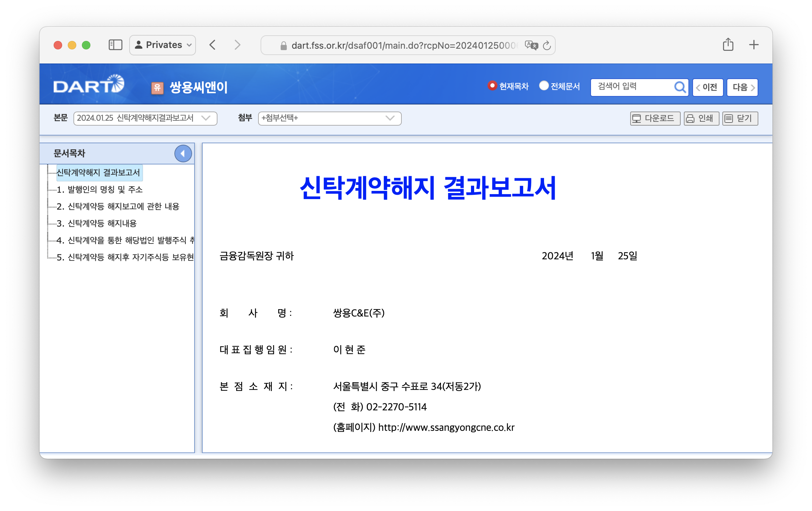Expand the 첨부 +첨부선택+ dropdown
The height and width of the screenshot is (511, 812).
point(329,118)
